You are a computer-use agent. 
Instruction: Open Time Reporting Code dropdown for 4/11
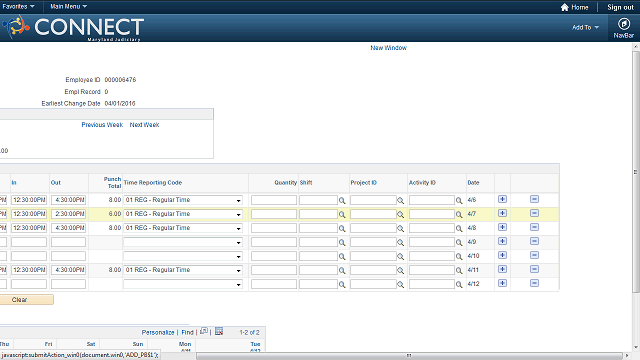183,270
